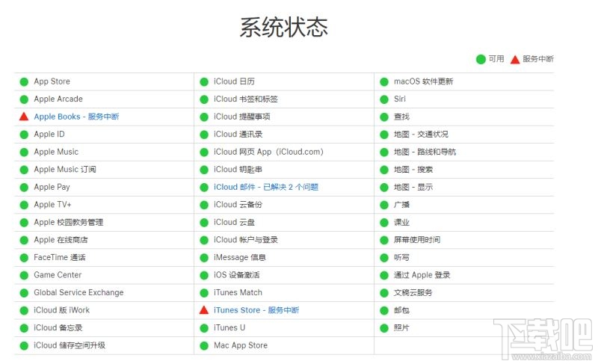Click the green dot beside iCloud 钥匙串
Viewport: 598px width, 364px height.
point(204,170)
